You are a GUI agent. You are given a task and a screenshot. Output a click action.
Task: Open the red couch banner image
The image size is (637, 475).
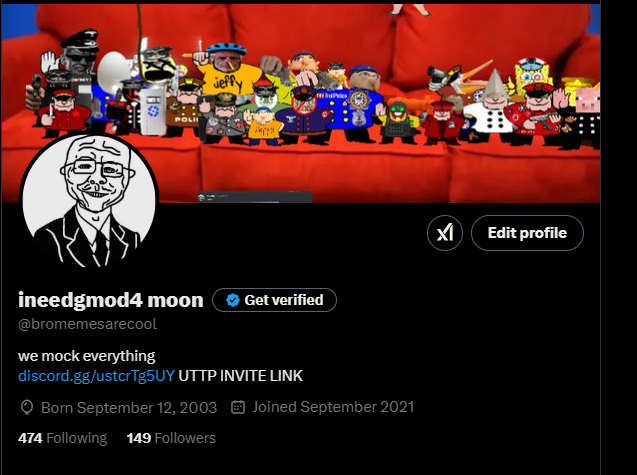[x=301, y=103]
